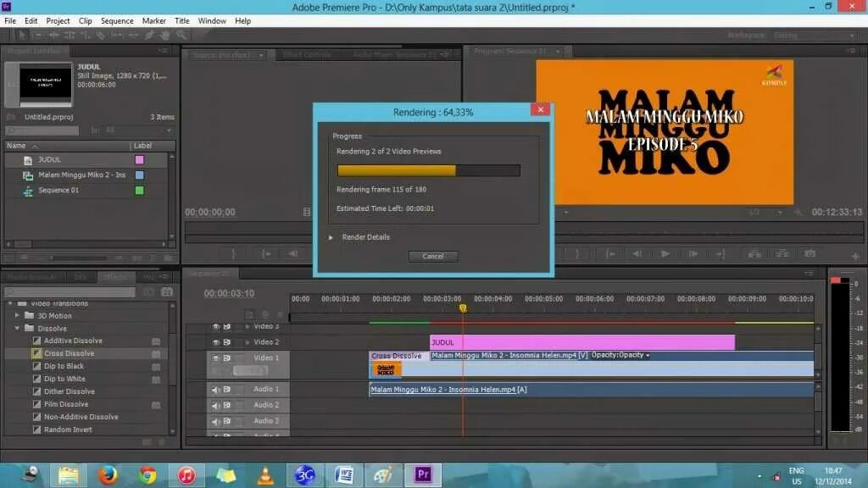Open Microsoft Word from taskbar

344,474
